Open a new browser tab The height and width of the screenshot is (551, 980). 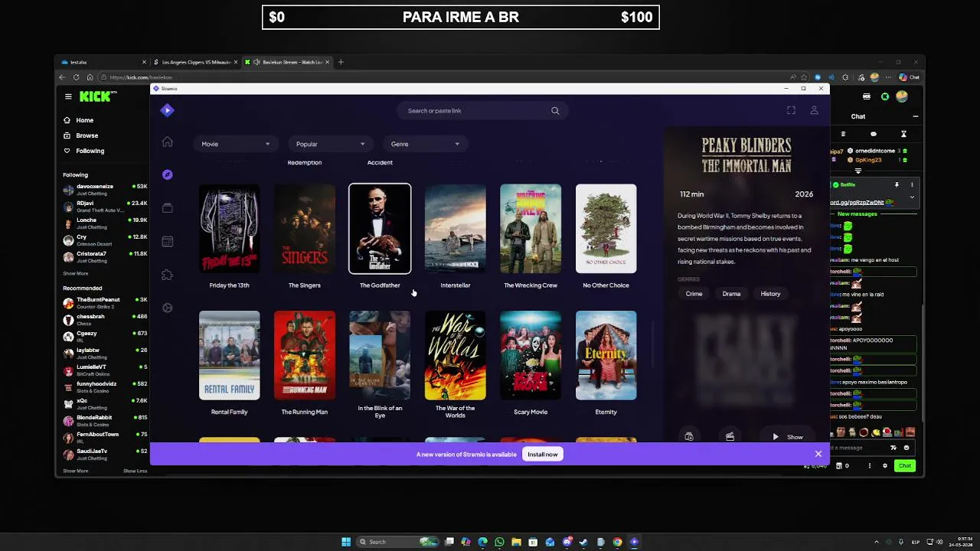341,62
